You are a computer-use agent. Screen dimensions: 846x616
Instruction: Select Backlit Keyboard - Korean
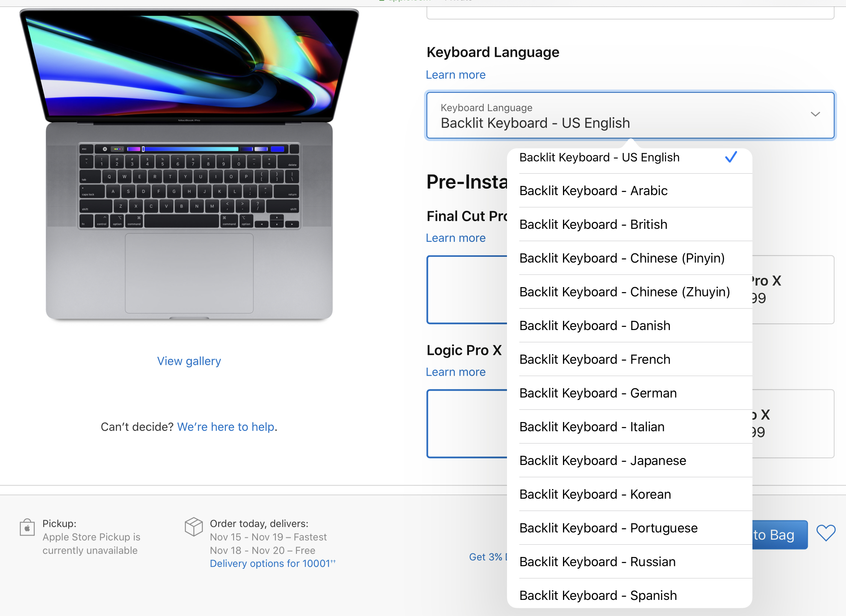[x=629, y=494]
